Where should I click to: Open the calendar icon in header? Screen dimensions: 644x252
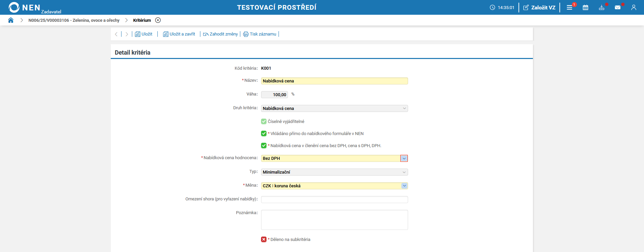pos(585,7)
